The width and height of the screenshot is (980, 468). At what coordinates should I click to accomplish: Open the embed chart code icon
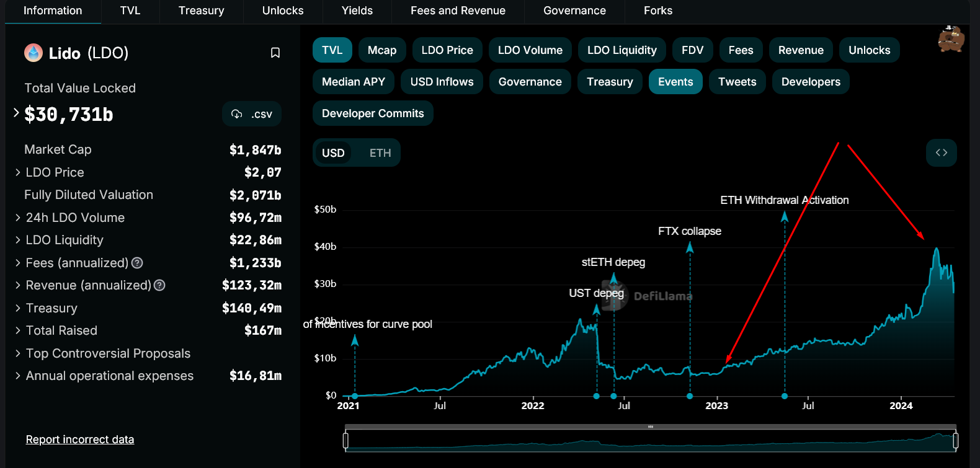coord(942,152)
